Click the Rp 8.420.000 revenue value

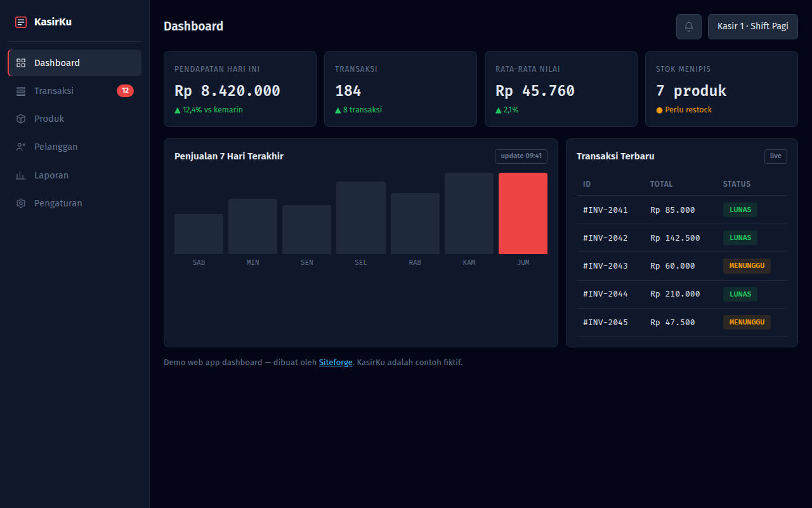pyautogui.click(x=227, y=91)
